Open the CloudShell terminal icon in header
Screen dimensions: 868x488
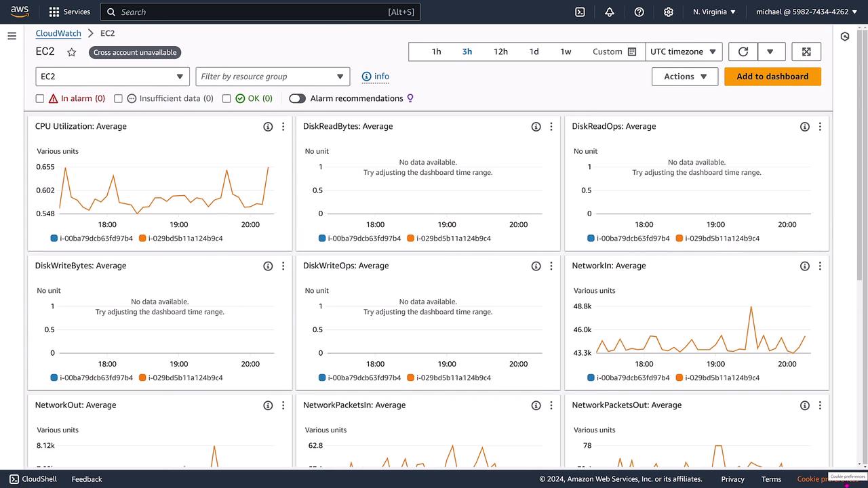click(580, 12)
